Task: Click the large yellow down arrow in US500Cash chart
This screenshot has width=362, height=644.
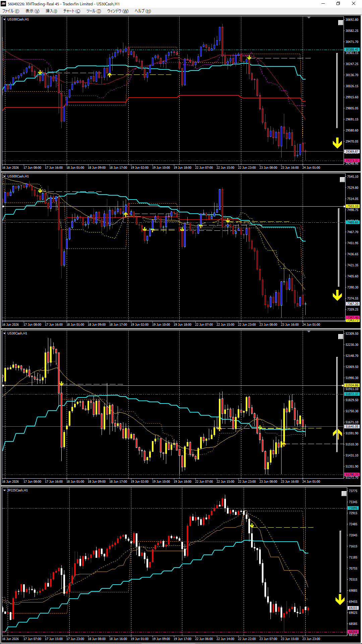Action: [337, 296]
